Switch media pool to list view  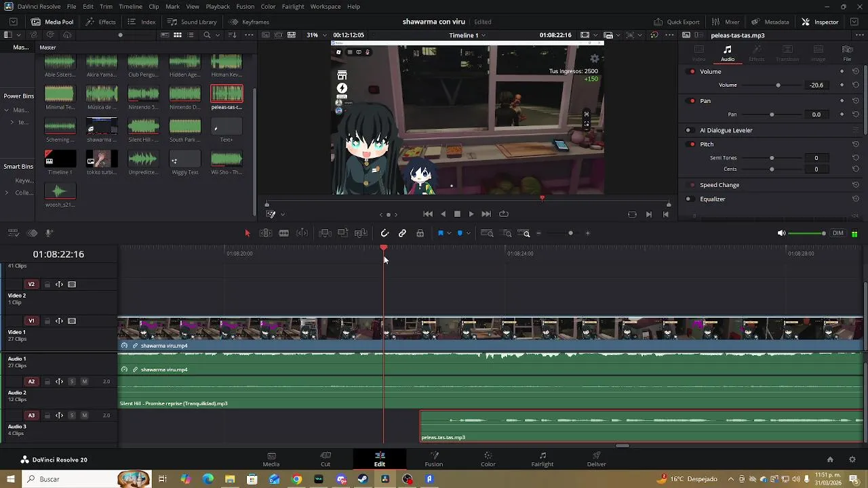(x=191, y=35)
